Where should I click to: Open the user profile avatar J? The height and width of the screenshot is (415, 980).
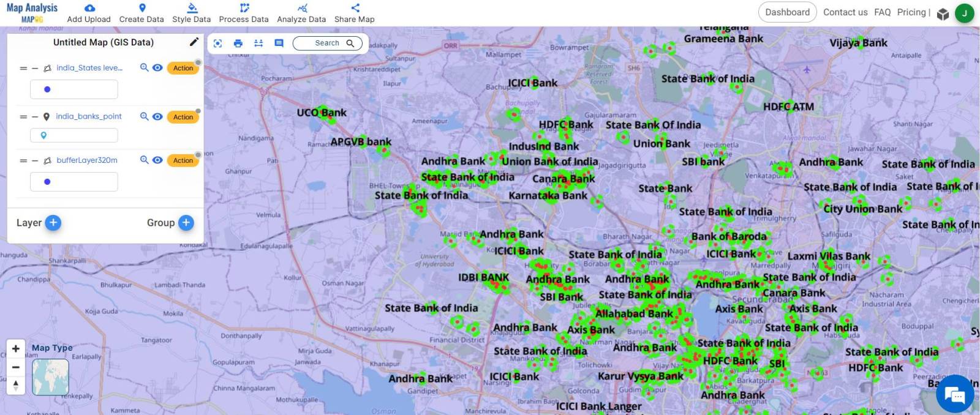(965, 13)
